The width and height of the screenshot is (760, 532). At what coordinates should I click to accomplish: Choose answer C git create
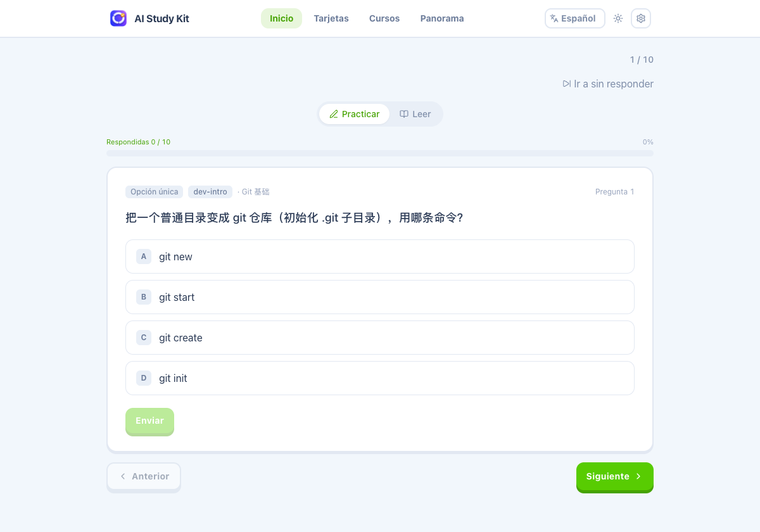380,338
